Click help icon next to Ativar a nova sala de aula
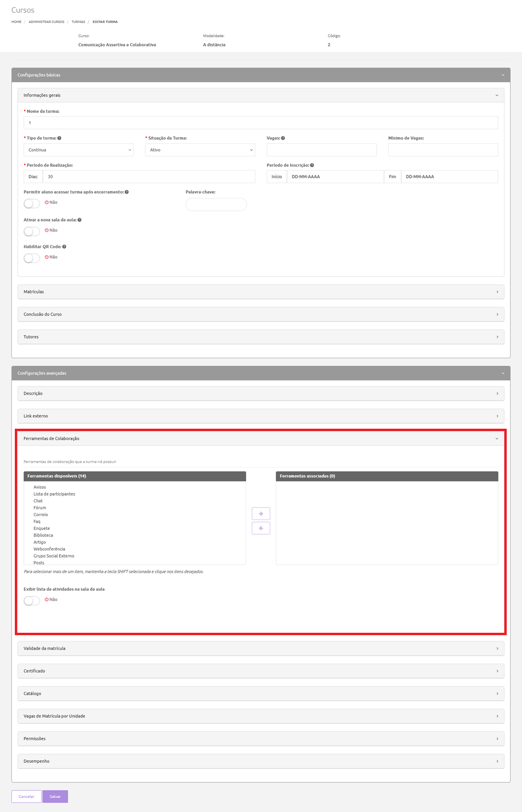Viewport: 522px width, 812px height. click(79, 220)
